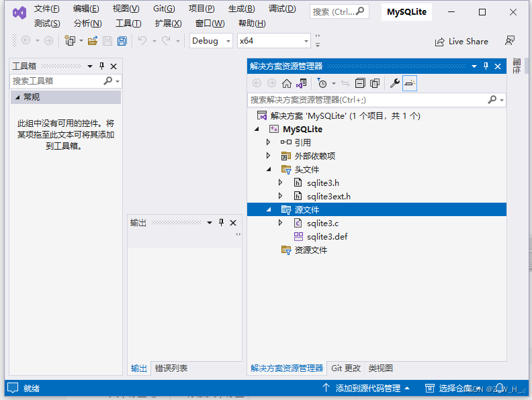
Task: Click the redo icon in toolbar
Action: click(166, 41)
